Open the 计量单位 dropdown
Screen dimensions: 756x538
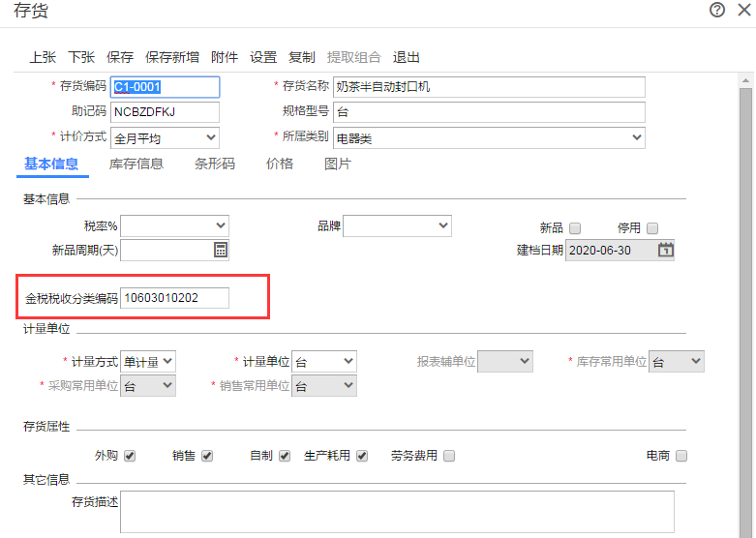(x=324, y=361)
